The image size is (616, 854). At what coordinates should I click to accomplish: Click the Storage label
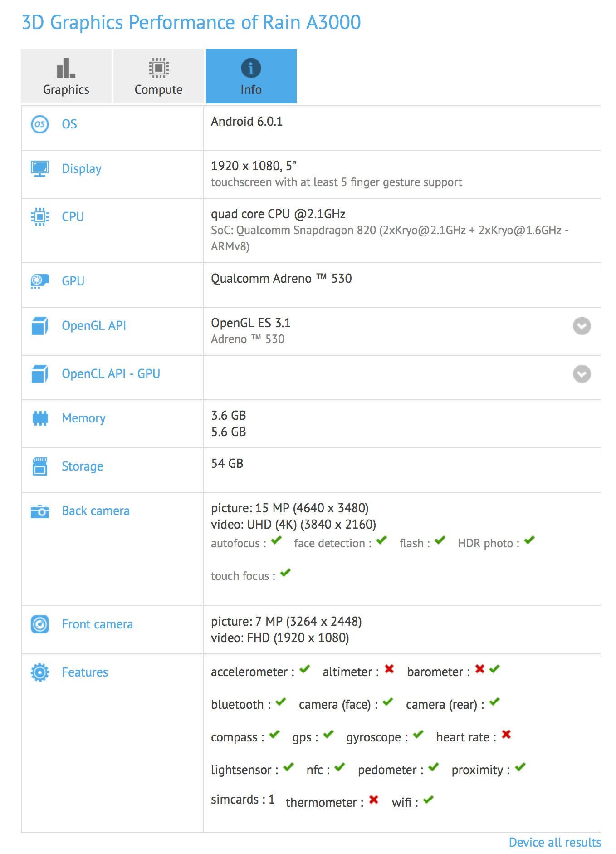click(x=83, y=466)
